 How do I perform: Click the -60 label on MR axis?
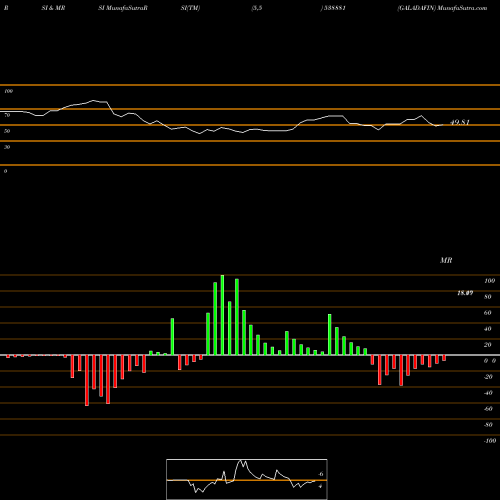pos(488,409)
